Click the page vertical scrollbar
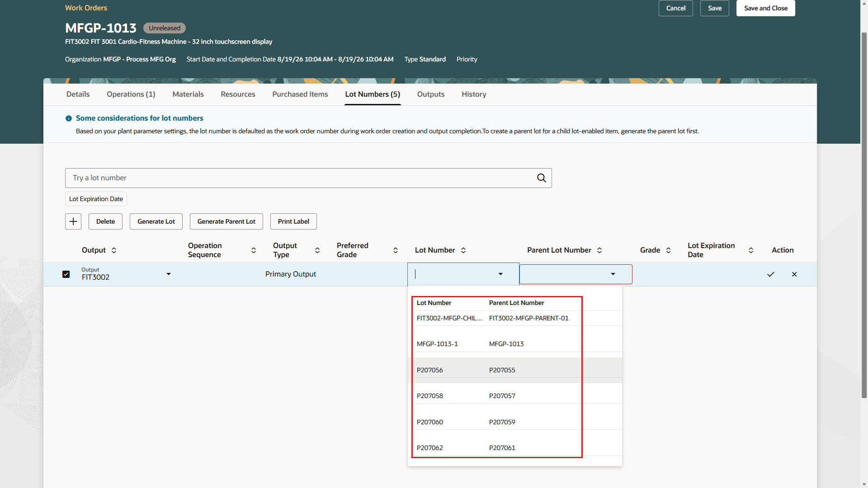868x488 pixels. (x=864, y=215)
